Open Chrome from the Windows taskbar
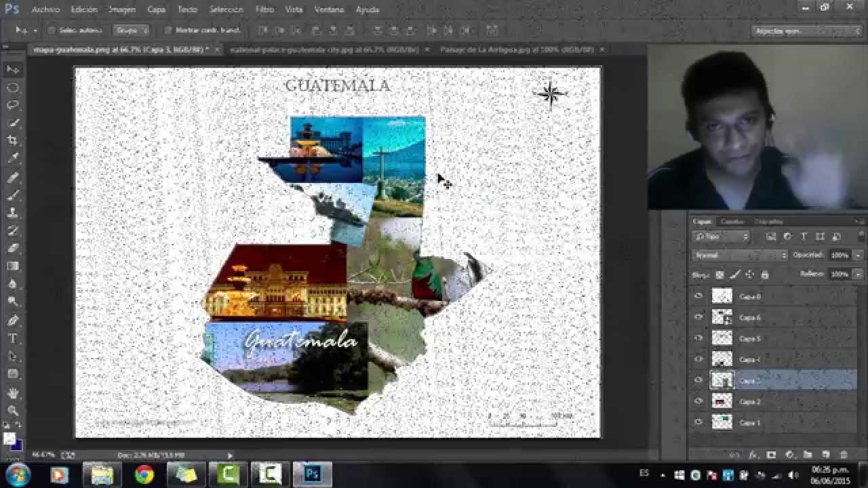This screenshot has height=488, width=868. click(144, 474)
